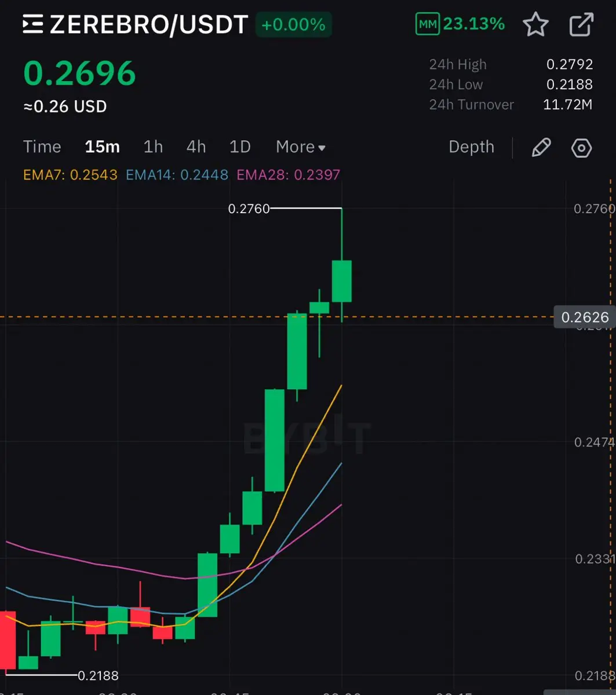The width and height of the screenshot is (616, 695).
Task: Select the 15m interval
Action: point(103,147)
